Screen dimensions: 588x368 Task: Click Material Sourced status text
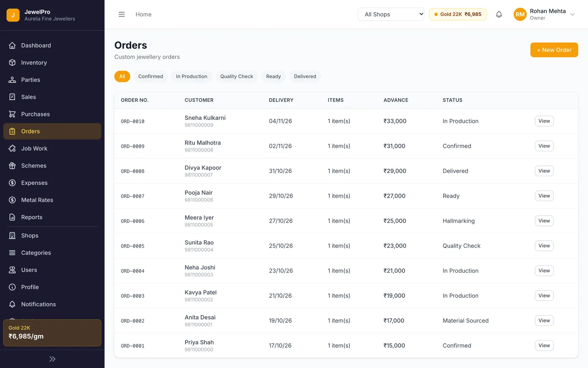click(466, 321)
